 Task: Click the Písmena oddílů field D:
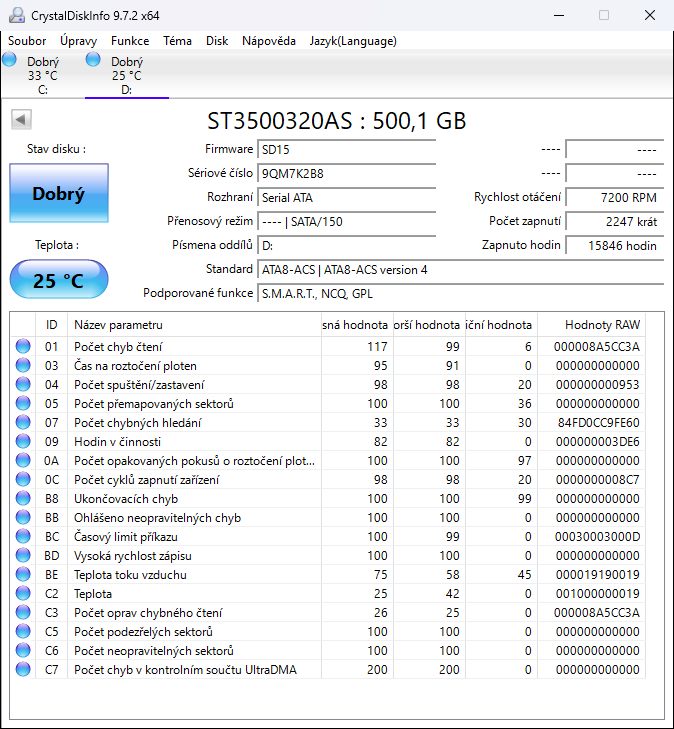[346, 245]
